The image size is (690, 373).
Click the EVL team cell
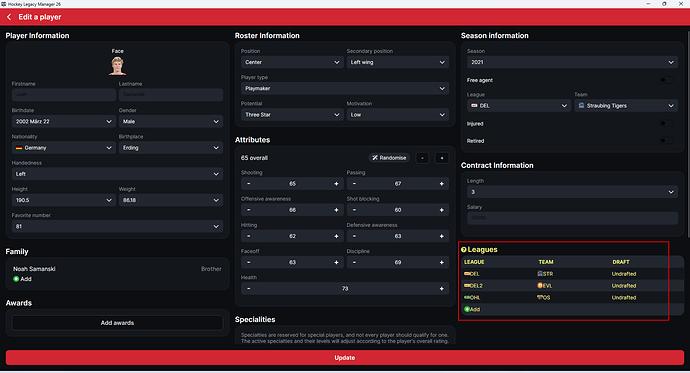pos(545,285)
